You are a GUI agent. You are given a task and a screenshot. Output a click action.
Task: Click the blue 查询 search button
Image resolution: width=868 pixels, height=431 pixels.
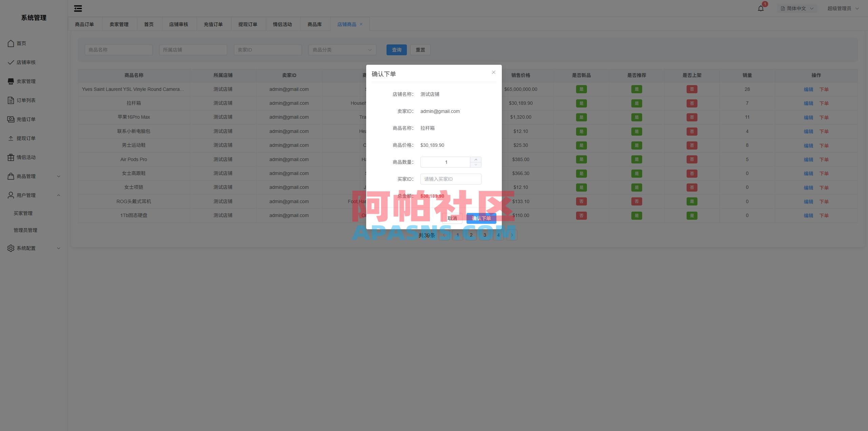tap(396, 50)
